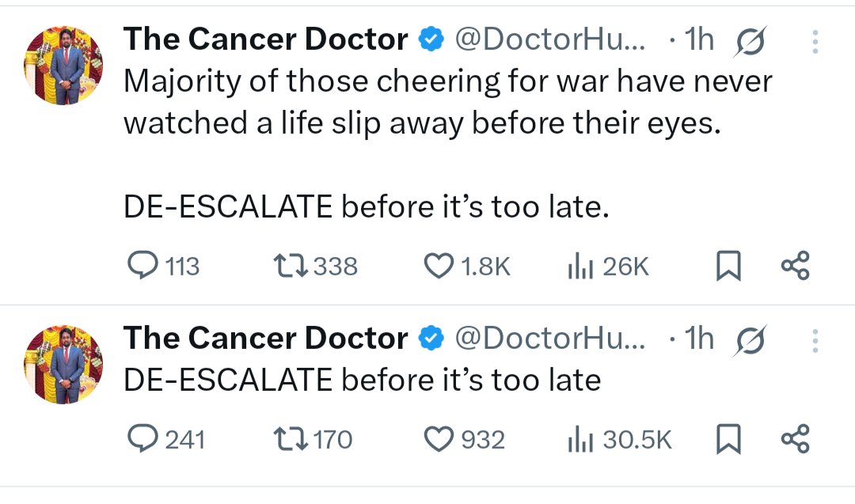Reply to the first tweet with 113 comments
This screenshot has width=855, height=504.
pos(143,267)
